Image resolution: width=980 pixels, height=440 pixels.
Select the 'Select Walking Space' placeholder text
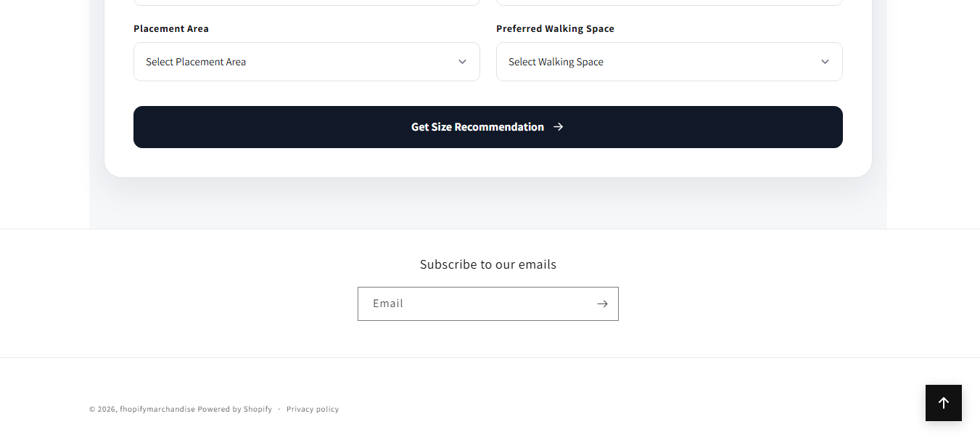556,62
